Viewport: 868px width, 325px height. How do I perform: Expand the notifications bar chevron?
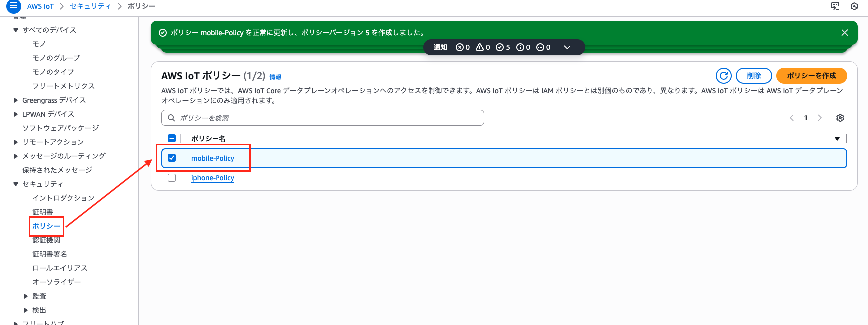click(567, 47)
